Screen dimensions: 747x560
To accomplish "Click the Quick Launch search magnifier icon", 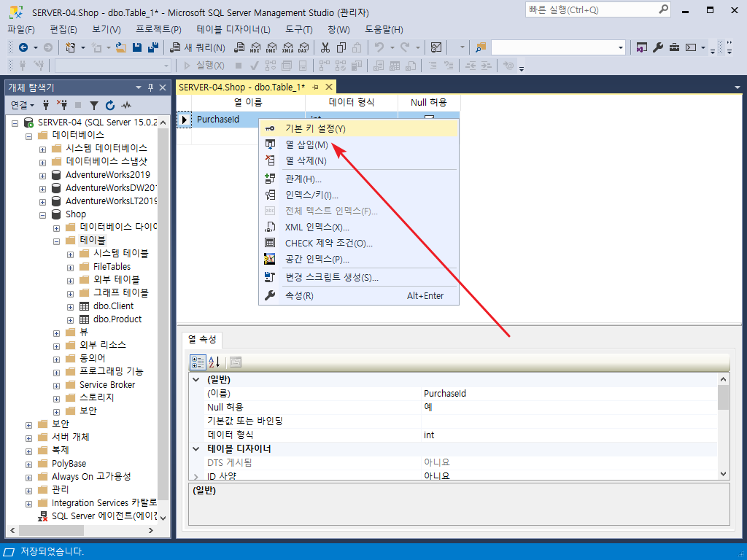I will pos(663,9).
